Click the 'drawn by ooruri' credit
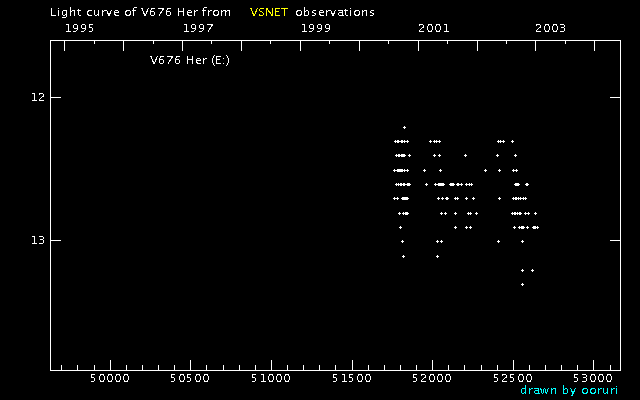Image resolution: width=640 pixels, height=400 pixels. tap(569, 390)
